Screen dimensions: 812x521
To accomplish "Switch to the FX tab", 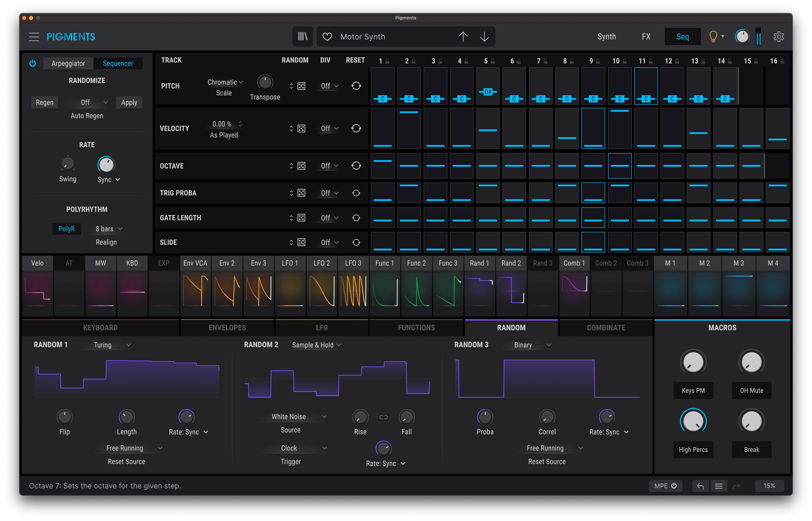I will [x=646, y=37].
